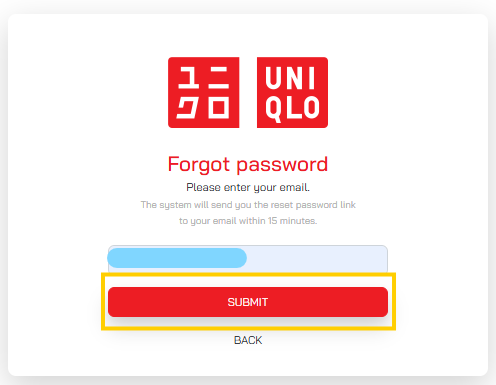The image size is (496, 385).
Task: Click the "within 15 minutes" text line
Action: point(248,221)
